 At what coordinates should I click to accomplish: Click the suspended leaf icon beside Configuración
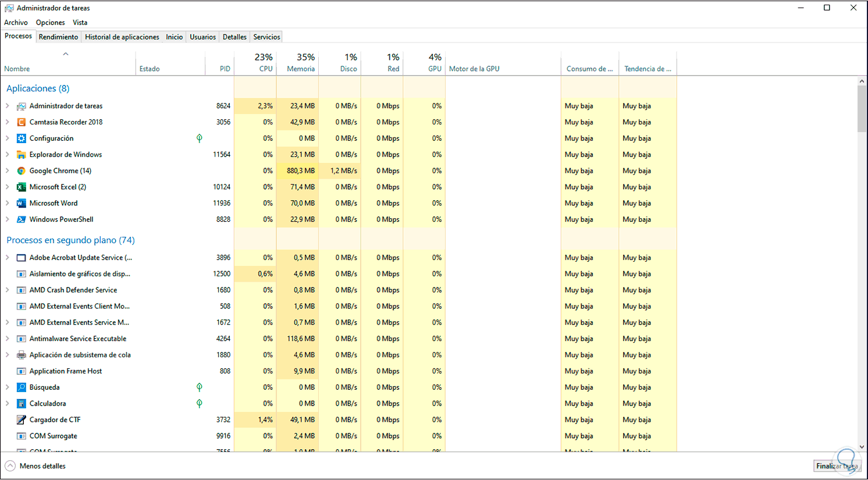[x=200, y=138]
